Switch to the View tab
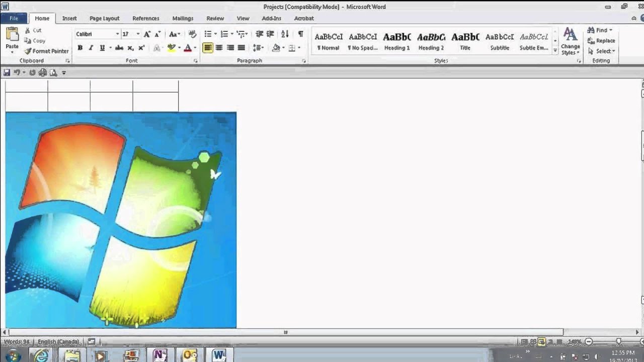The image size is (644, 362). tap(243, 18)
